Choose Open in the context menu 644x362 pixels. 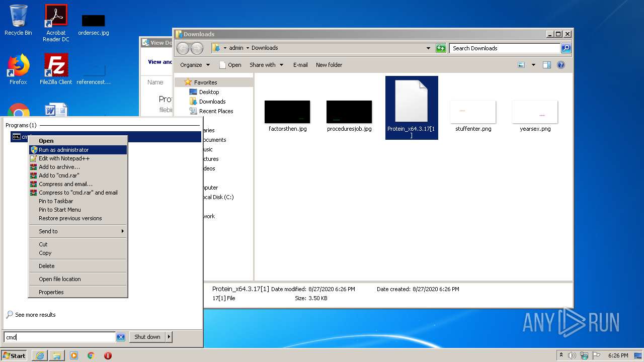(78, 141)
